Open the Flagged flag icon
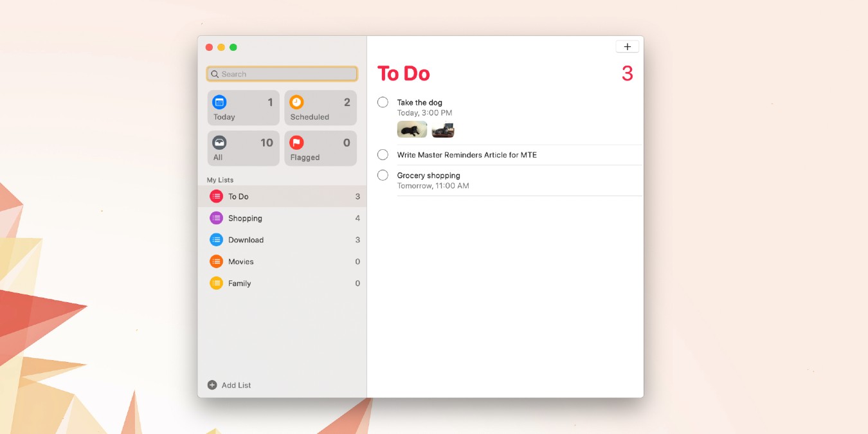 [296, 141]
